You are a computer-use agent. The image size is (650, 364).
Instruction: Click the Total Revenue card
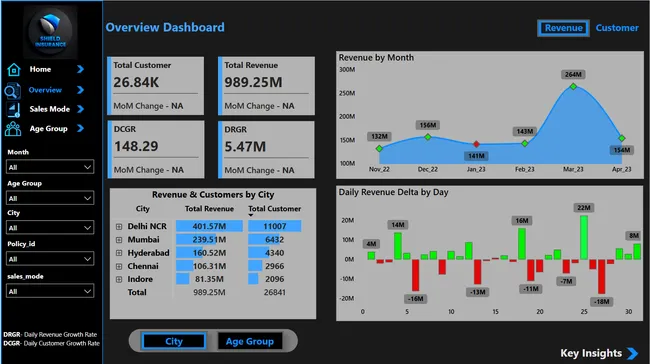[266, 86]
